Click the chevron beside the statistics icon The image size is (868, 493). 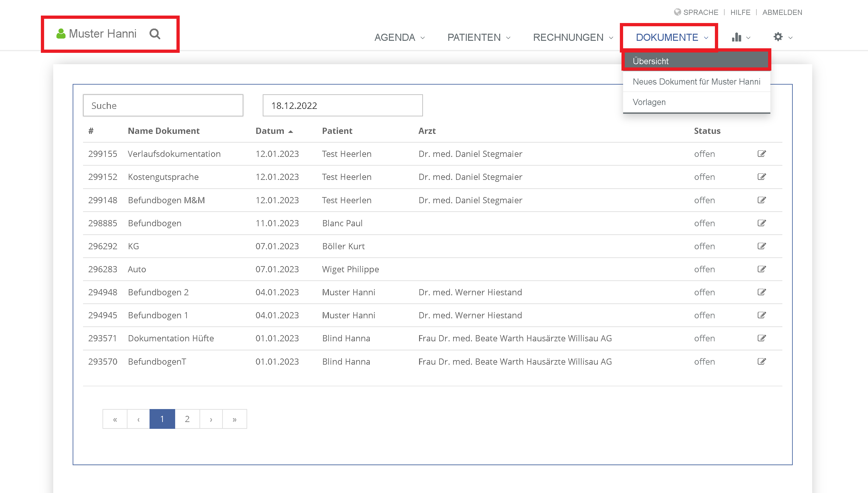pyautogui.click(x=748, y=38)
